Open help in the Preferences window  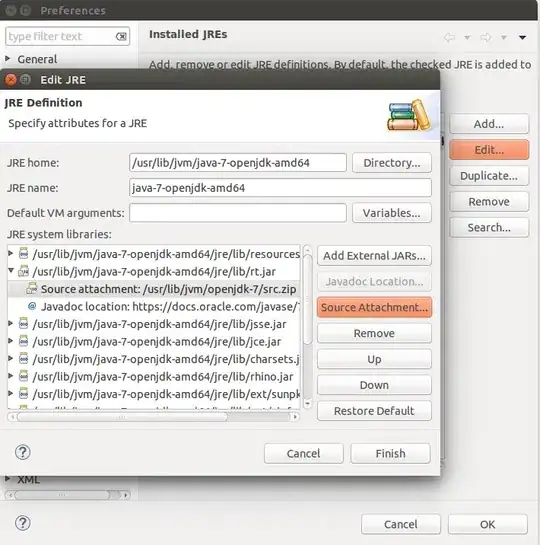pyautogui.click(x=23, y=523)
